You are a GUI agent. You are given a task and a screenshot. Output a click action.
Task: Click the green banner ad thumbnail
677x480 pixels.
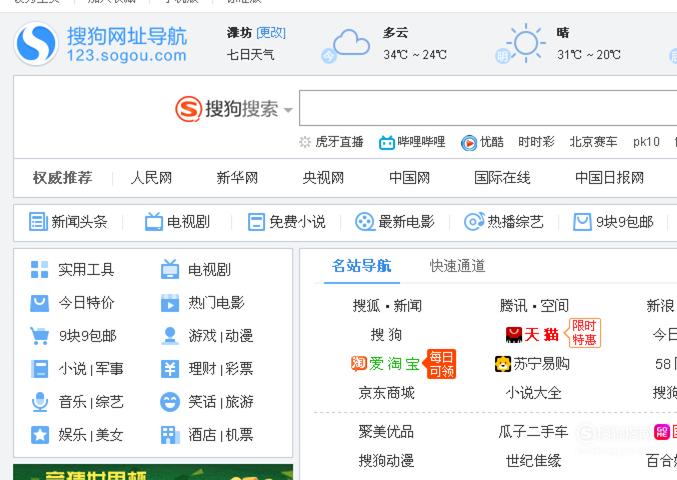[x=153, y=472]
